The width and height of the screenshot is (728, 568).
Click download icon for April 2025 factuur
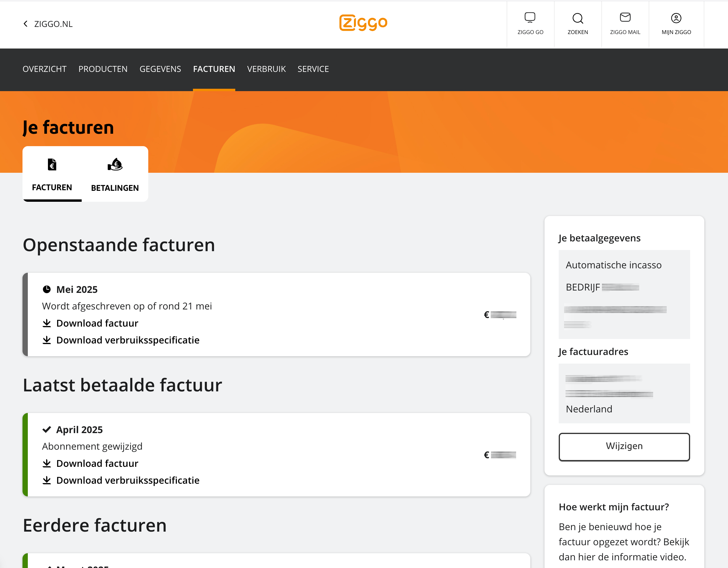[x=47, y=463]
